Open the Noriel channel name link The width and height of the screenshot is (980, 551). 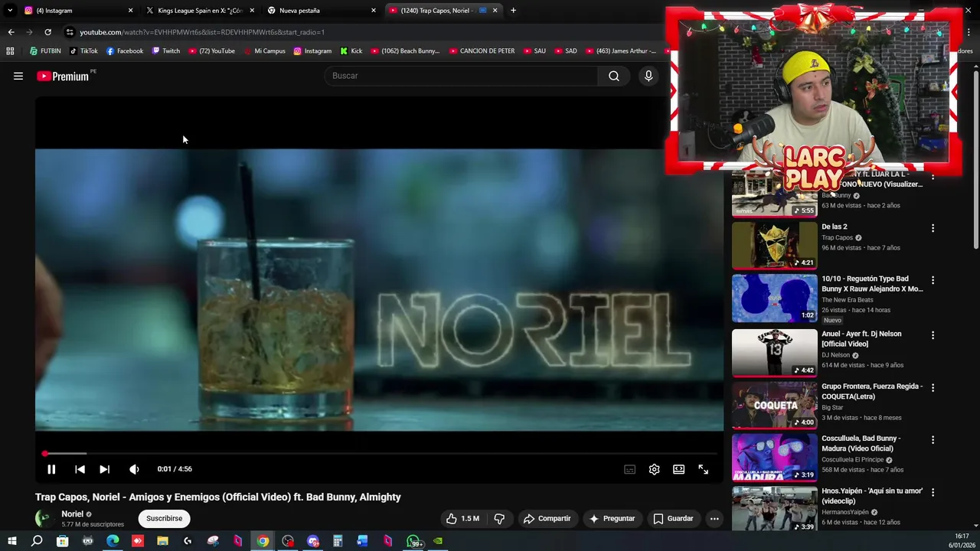(x=73, y=514)
